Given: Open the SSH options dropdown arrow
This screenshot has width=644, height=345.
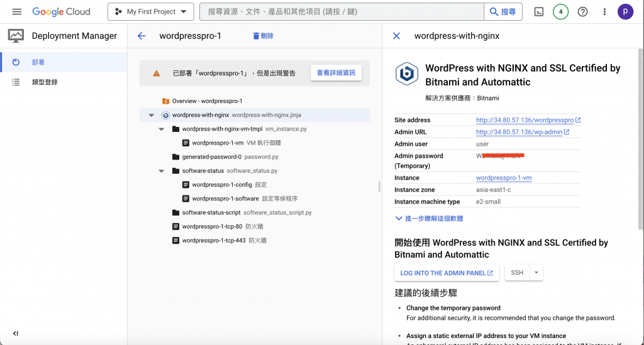Looking at the screenshot, I should coord(536,273).
